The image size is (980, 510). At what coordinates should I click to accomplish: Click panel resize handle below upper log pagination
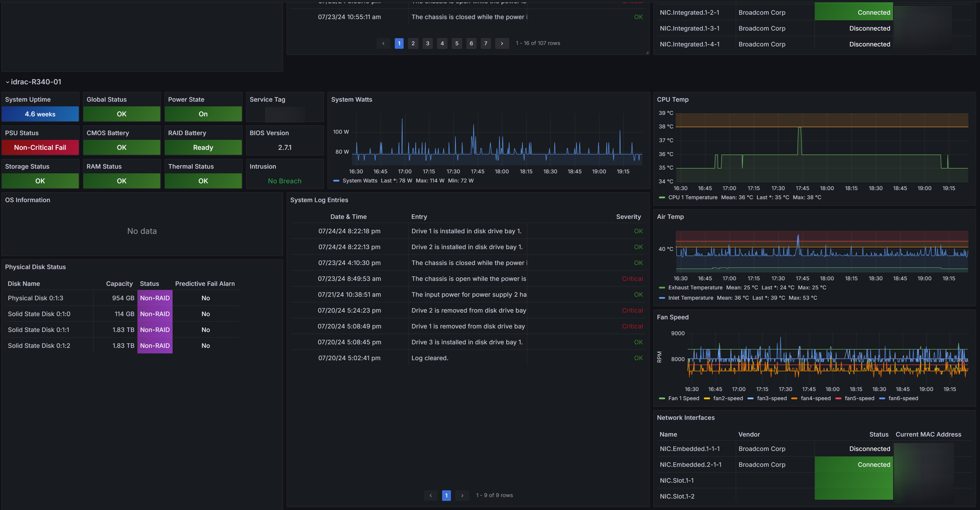(x=647, y=53)
